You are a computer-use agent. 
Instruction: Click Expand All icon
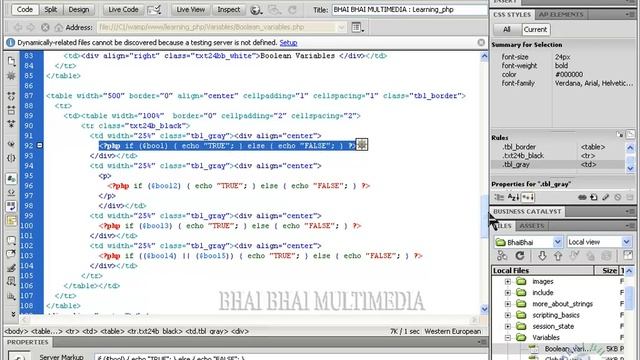[x=11, y=123]
